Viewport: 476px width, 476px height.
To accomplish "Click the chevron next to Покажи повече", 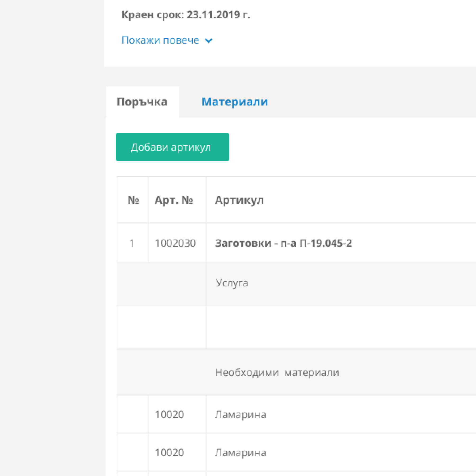I will tap(209, 41).
